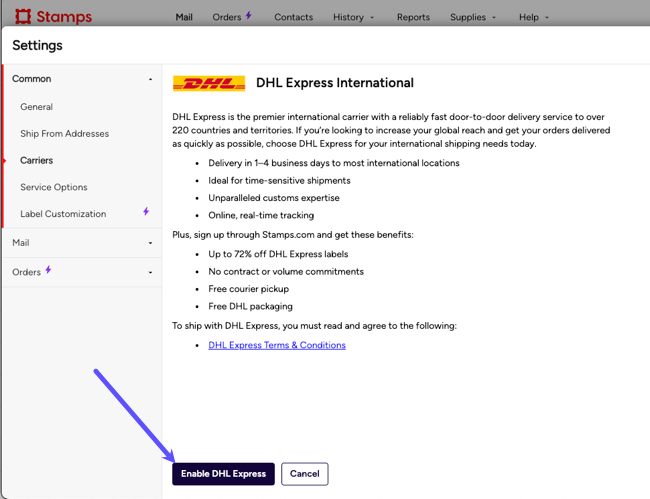Click 'Online, real-time tracking' bullet
Image resolution: width=650 pixels, height=499 pixels.
pyautogui.click(x=261, y=215)
